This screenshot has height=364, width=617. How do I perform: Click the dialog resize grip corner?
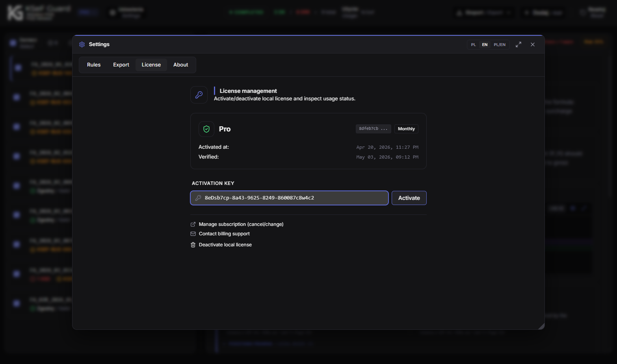tap(541, 326)
